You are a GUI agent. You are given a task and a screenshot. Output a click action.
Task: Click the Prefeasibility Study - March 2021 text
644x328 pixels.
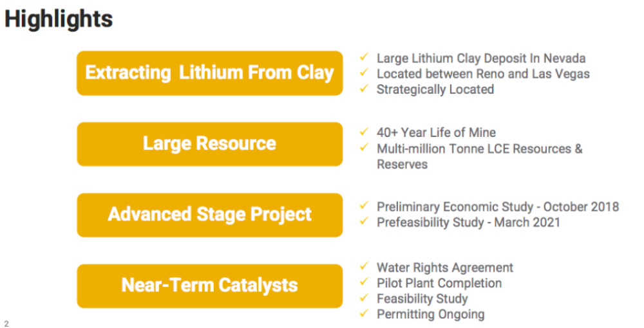click(x=469, y=223)
